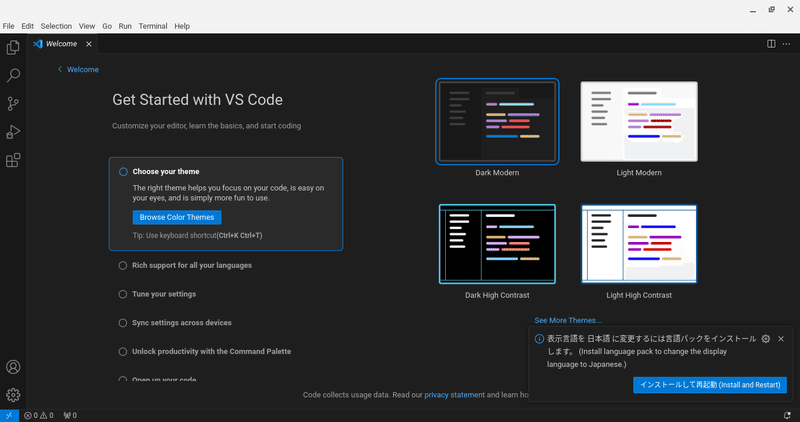
Task: Click the remote window indicator in status bar
Action: (9, 415)
